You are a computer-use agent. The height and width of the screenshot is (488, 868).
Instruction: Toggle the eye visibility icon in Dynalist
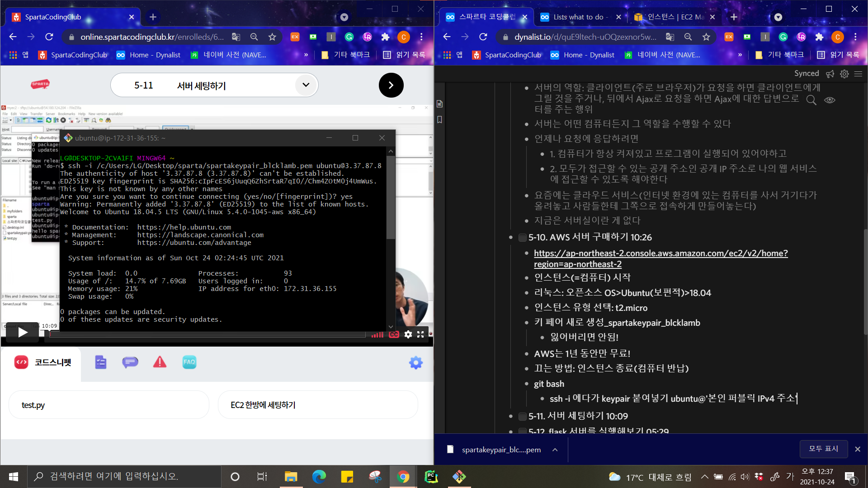(x=830, y=100)
